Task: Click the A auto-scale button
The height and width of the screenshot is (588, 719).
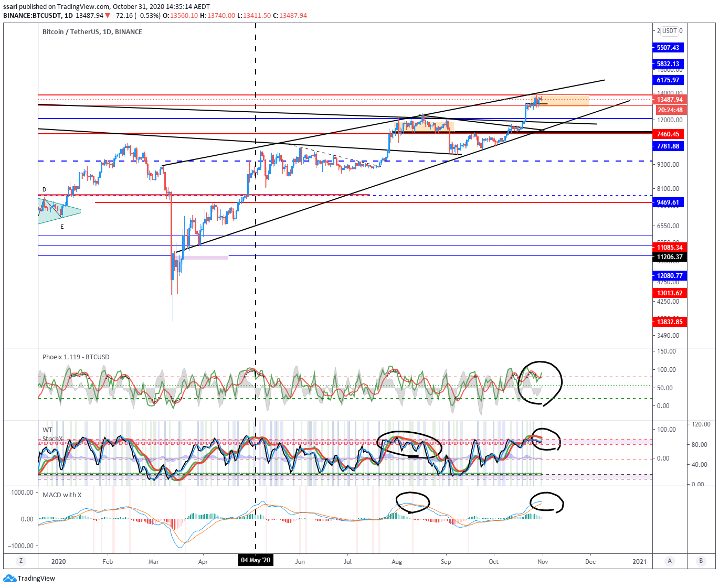Action: coord(670,561)
